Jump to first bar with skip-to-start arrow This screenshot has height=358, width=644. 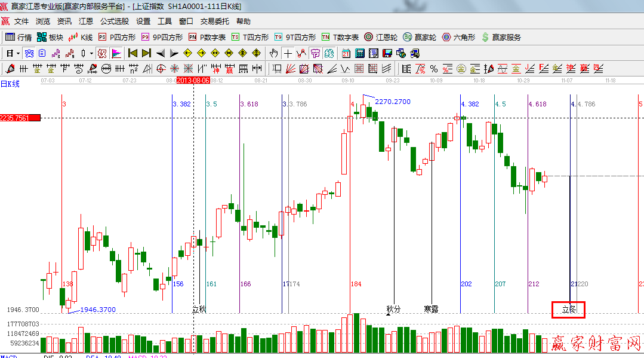(133, 53)
